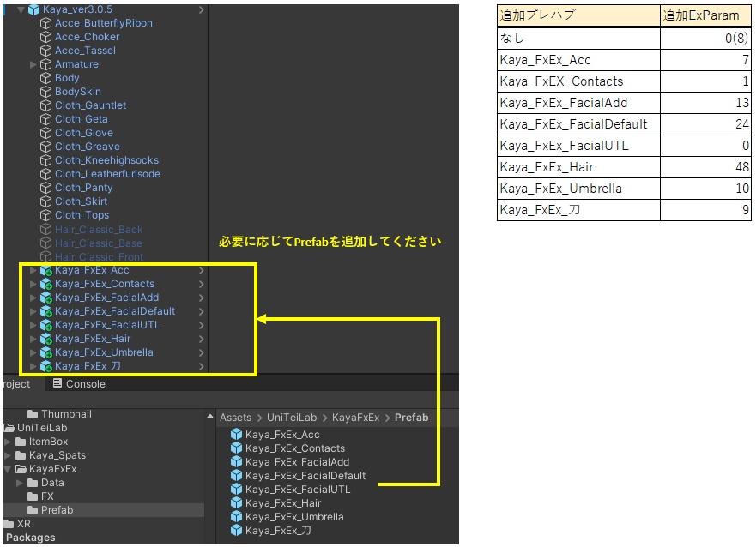The height and width of the screenshot is (547, 756).
Task: Click the ItemBox folder icon
Action: [21, 442]
